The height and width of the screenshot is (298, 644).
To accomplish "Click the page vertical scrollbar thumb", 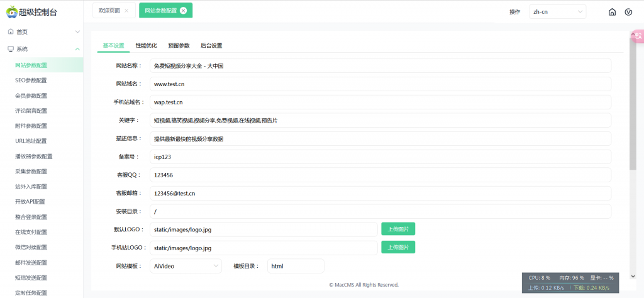I will 633,102.
